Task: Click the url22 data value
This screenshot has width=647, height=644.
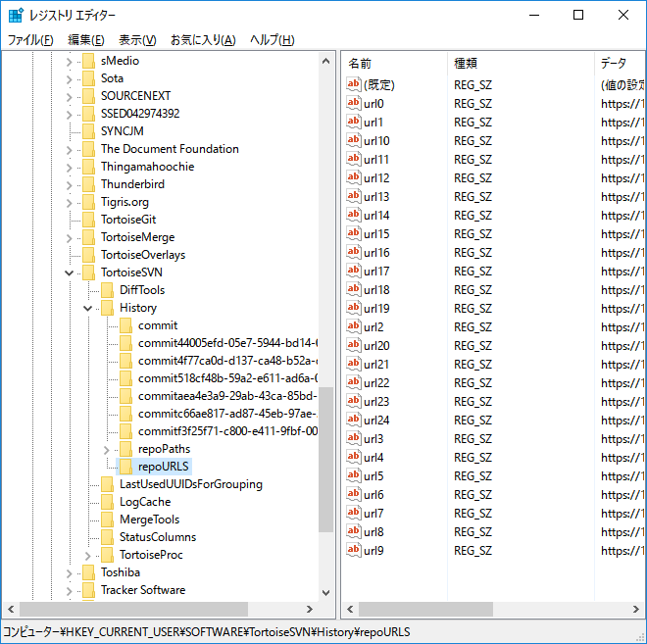Action: [x=622, y=383]
